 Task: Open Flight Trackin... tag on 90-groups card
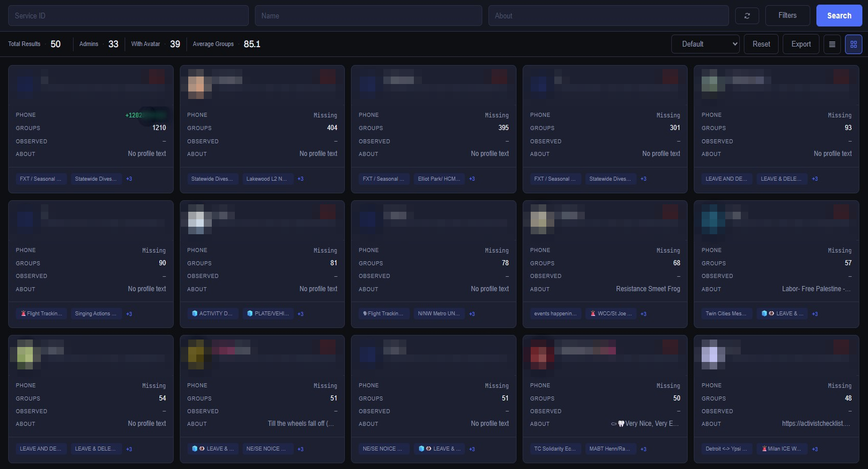[x=41, y=314]
